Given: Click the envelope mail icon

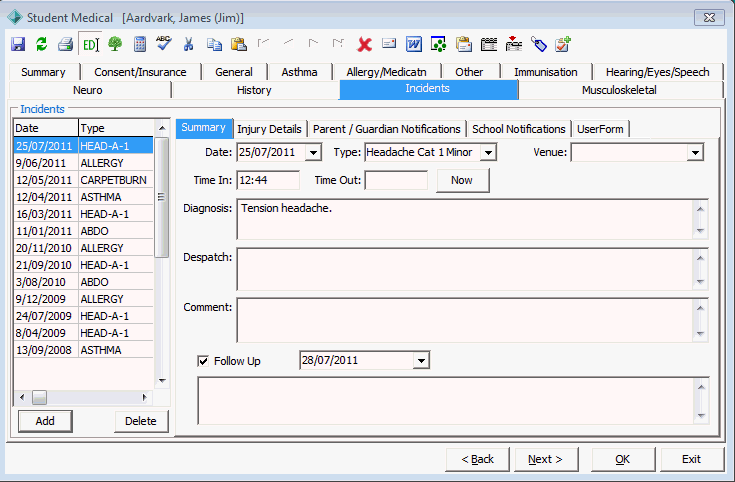Looking at the screenshot, I should coord(389,44).
